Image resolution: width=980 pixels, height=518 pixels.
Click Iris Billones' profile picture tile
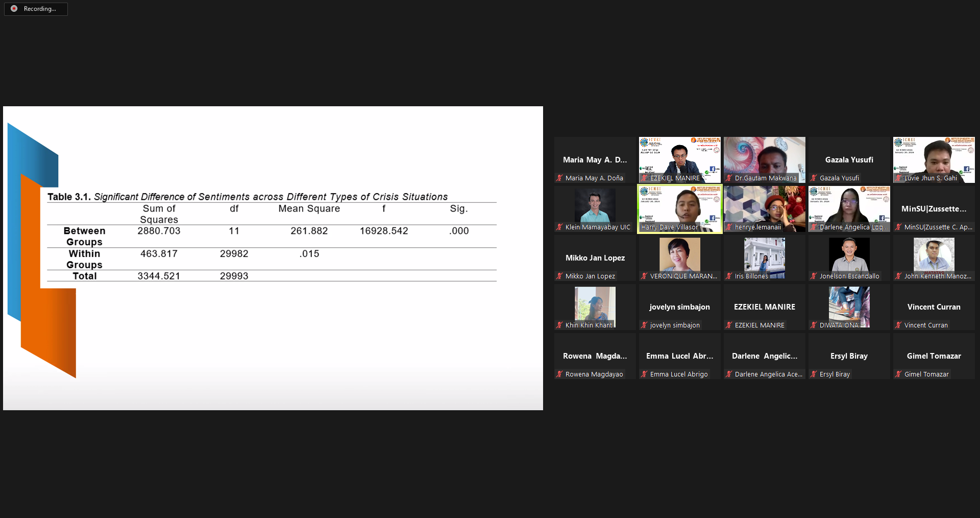tap(764, 256)
